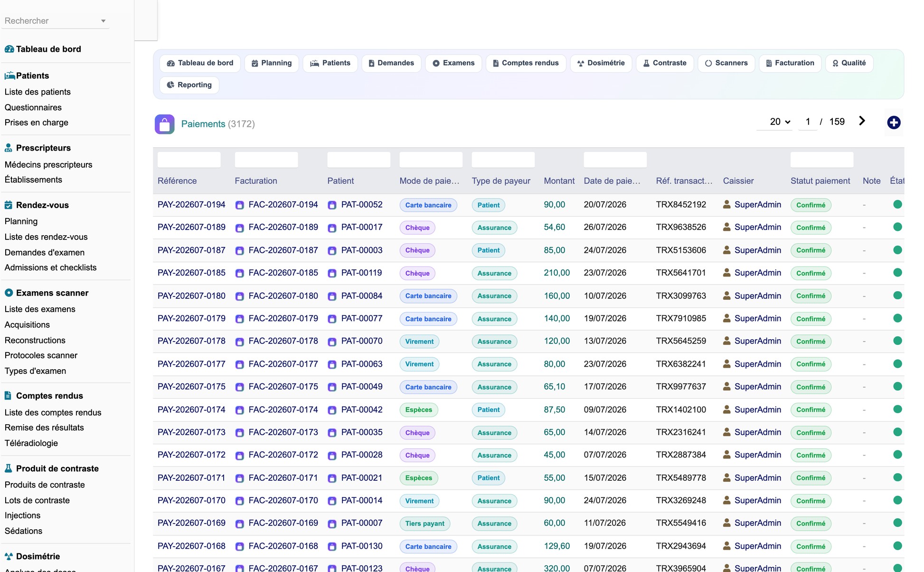Open Téléradiologie in sidebar

tap(31, 443)
